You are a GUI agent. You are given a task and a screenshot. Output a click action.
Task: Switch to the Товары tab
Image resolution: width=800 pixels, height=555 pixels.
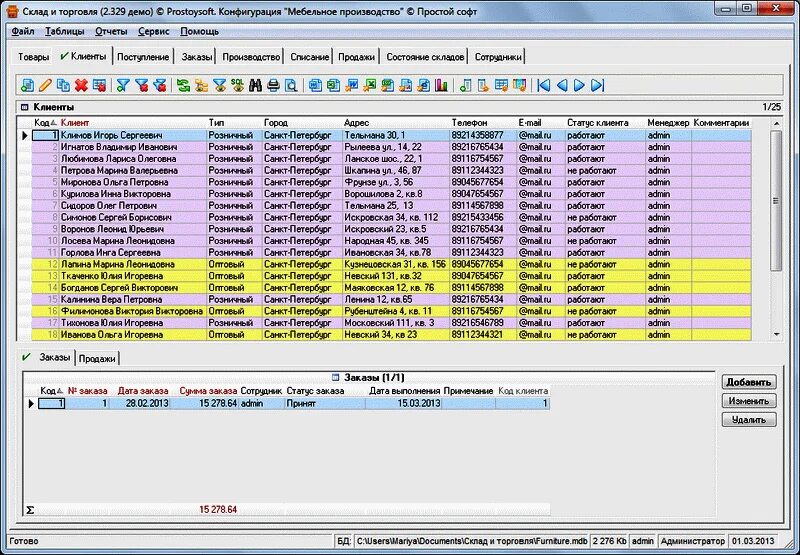coord(34,57)
